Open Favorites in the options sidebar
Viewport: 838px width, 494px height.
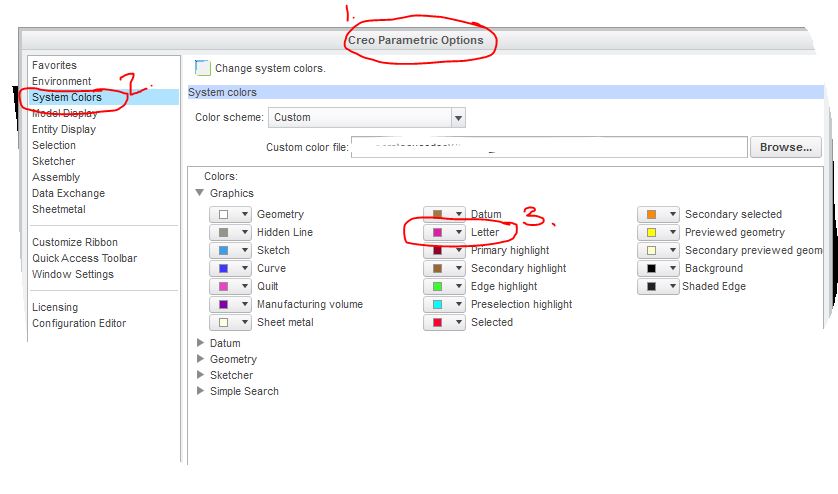pyautogui.click(x=54, y=65)
